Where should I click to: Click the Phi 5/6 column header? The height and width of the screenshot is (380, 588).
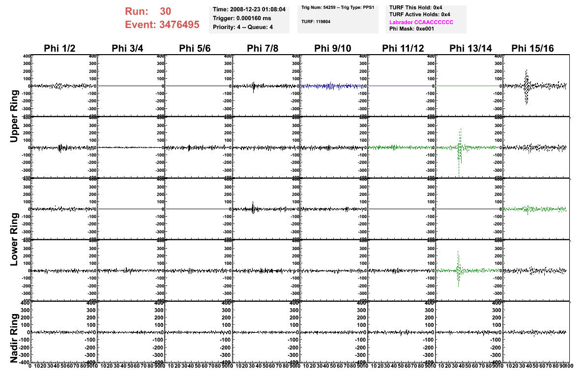(195, 48)
